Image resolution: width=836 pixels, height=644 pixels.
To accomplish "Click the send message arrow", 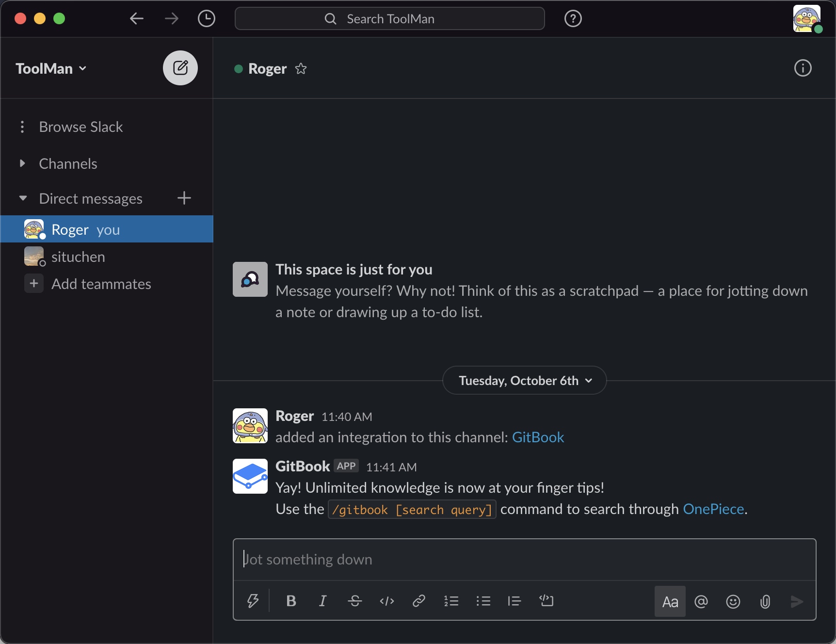I will (x=797, y=602).
